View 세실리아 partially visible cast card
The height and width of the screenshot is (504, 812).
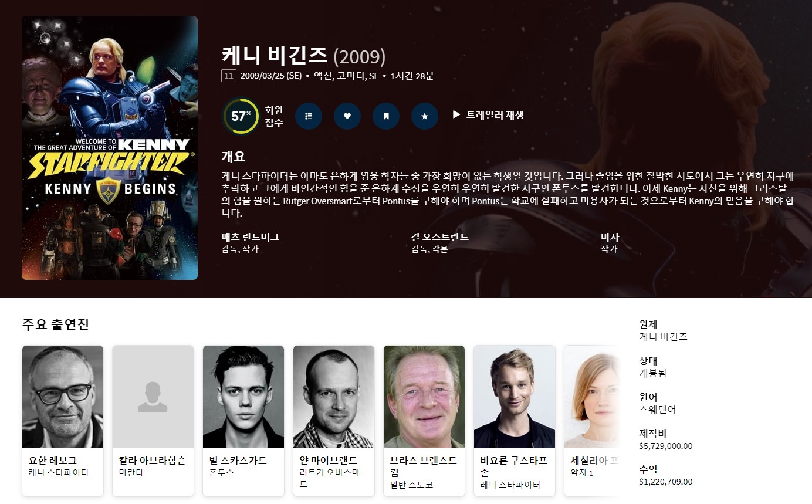pyautogui.click(x=592, y=421)
